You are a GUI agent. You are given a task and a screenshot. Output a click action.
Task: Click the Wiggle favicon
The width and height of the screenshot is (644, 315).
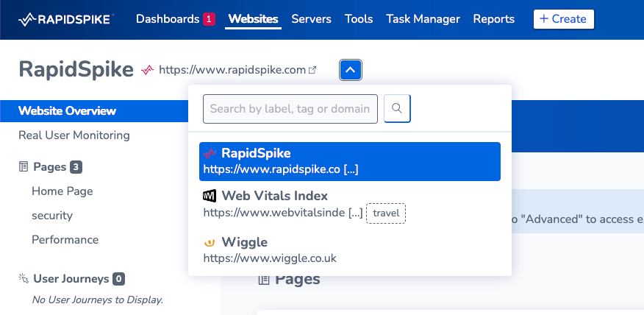tap(210, 243)
